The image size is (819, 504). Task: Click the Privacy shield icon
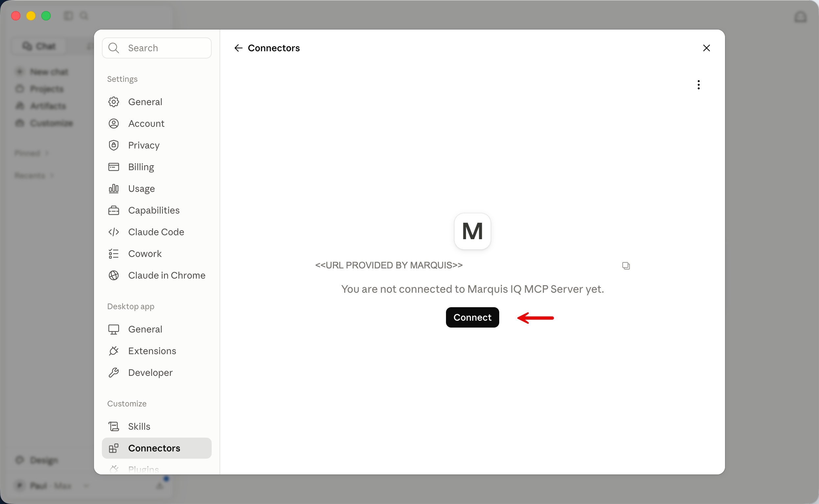click(114, 145)
